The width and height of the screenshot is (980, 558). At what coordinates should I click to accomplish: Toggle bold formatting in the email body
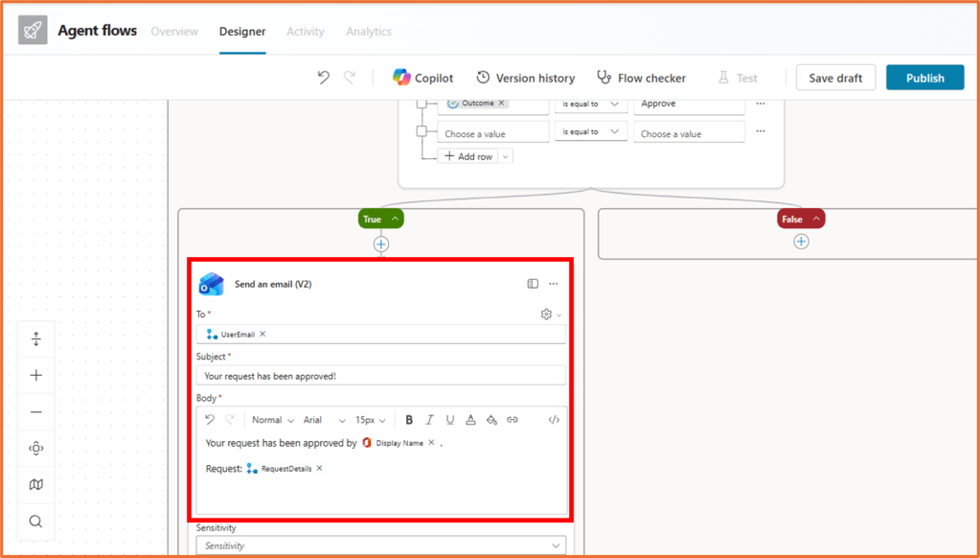(x=409, y=419)
